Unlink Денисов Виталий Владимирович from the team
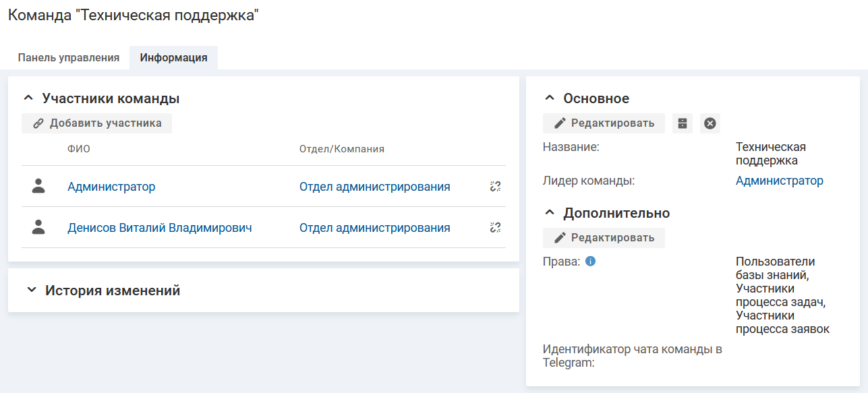This screenshot has width=868, height=393. pyautogui.click(x=495, y=228)
